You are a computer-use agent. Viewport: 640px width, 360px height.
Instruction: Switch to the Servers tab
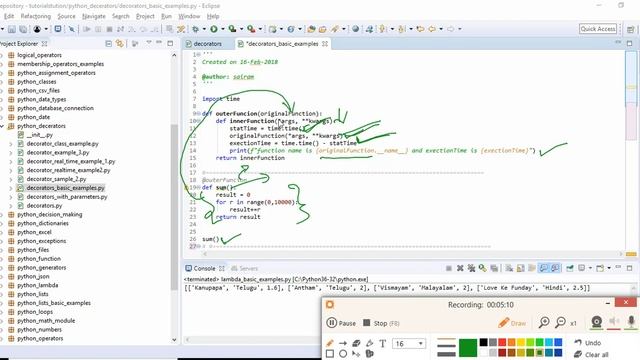tap(244, 268)
